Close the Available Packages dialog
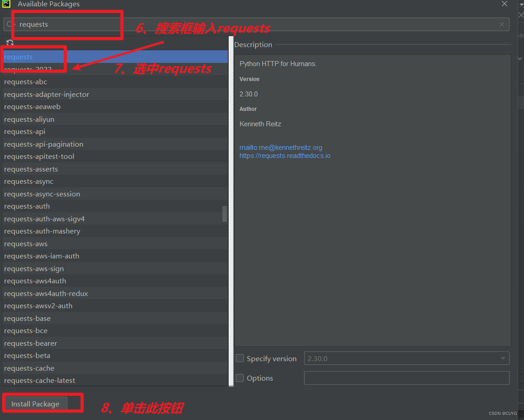 coord(504,4)
